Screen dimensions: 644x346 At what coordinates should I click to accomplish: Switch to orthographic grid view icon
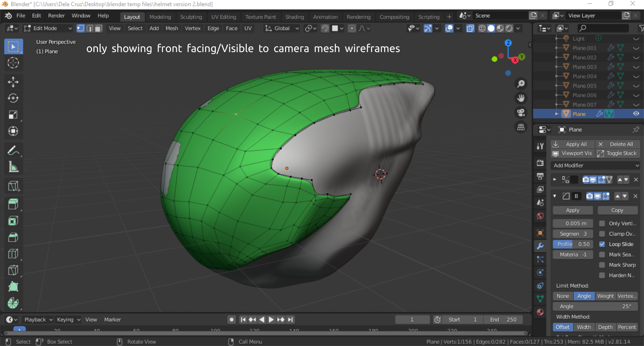pyautogui.click(x=521, y=127)
